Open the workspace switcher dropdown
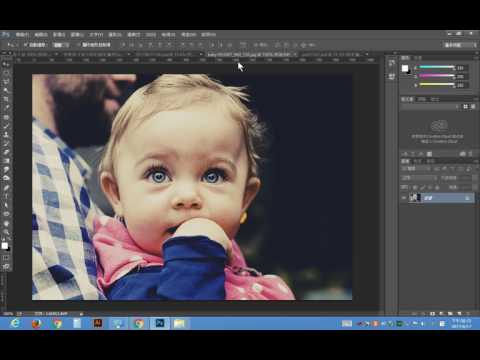The image size is (480, 360). (x=461, y=45)
